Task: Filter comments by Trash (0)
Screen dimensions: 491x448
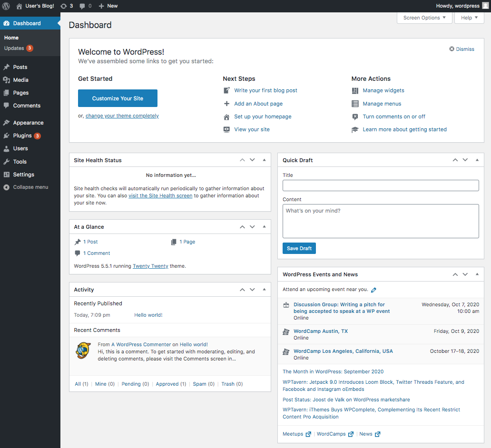Action: 232,384
